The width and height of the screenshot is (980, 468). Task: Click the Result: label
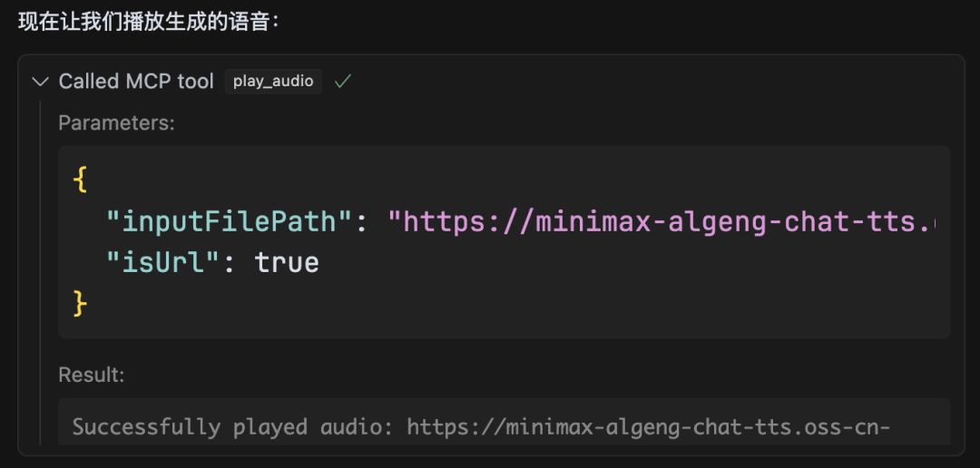pos(92,375)
